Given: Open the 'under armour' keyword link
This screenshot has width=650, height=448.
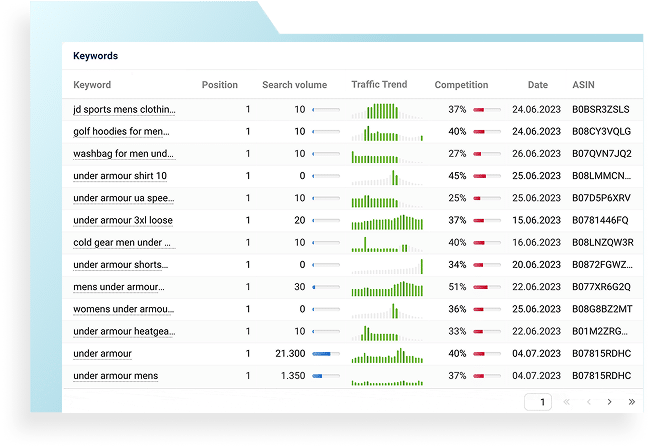Looking at the screenshot, I should [x=102, y=353].
